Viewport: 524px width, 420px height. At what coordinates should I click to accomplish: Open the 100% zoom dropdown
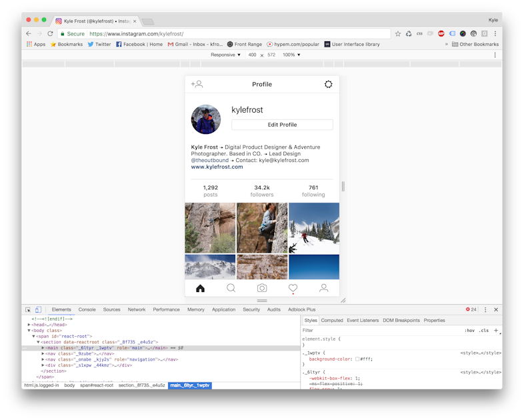point(291,55)
